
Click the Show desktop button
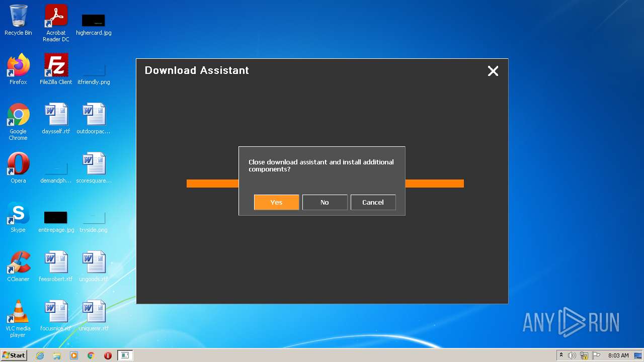pos(638,355)
